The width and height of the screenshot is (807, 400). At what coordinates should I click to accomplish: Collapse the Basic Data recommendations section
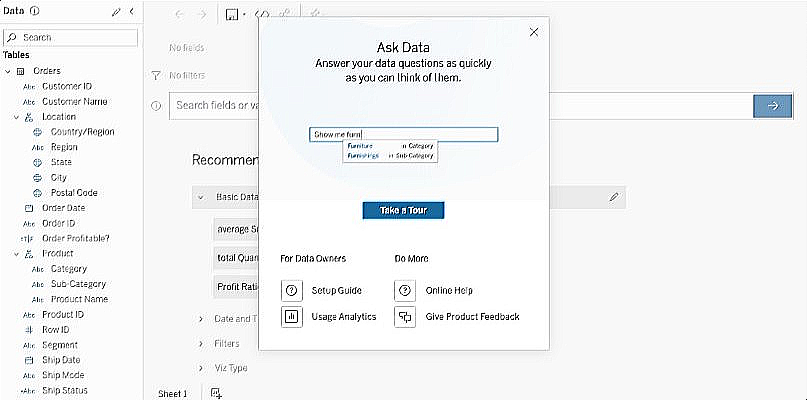coord(200,197)
